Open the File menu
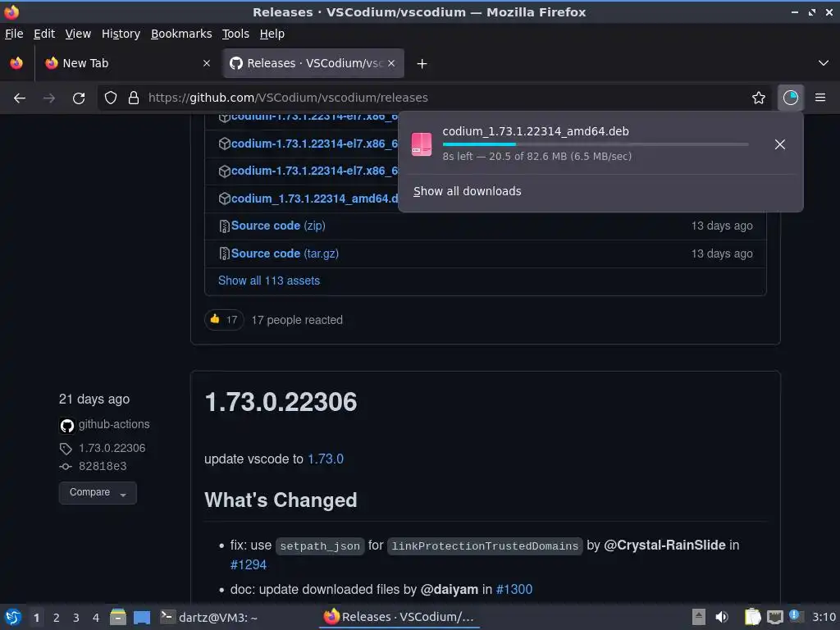Screen dimensions: 840x630 [x=14, y=34]
